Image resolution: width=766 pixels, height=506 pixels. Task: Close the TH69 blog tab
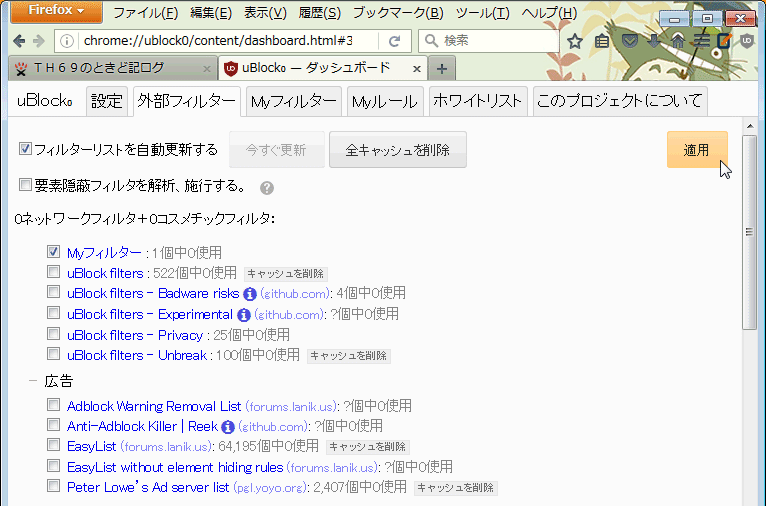click(207, 69)
